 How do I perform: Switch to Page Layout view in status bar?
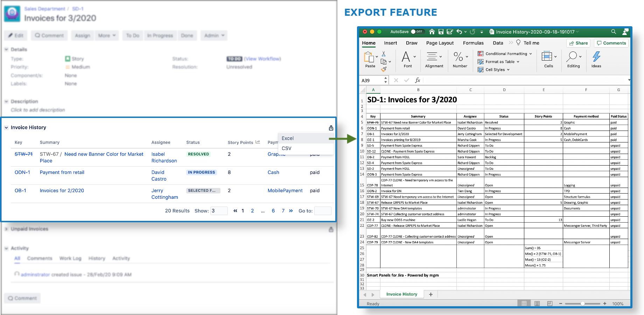[537, 303]
